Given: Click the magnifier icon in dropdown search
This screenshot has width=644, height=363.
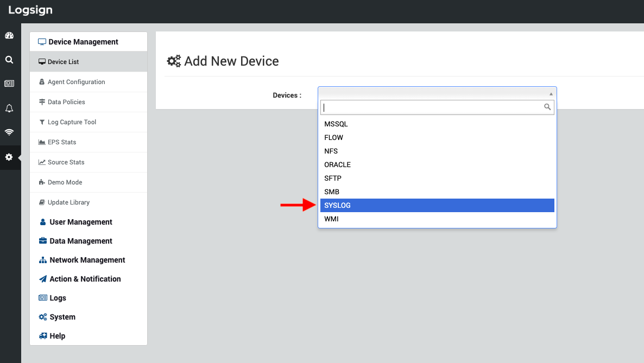Looking at the screenshot, I should (x=547, y=107).
